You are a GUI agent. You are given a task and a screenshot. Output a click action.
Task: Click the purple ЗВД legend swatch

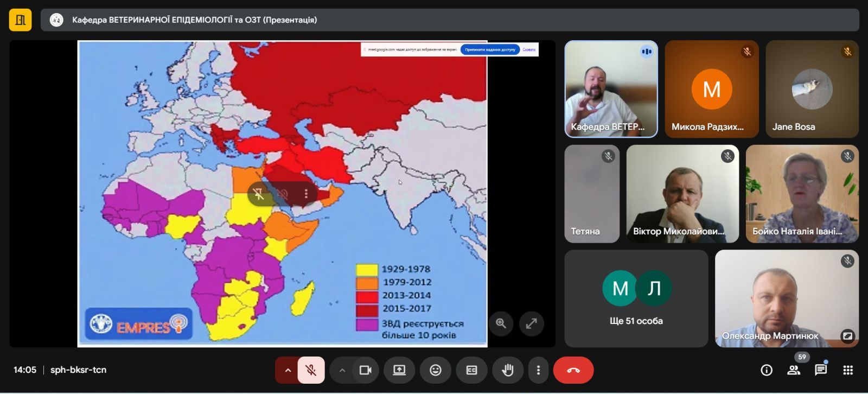click(x=367, y=324)
